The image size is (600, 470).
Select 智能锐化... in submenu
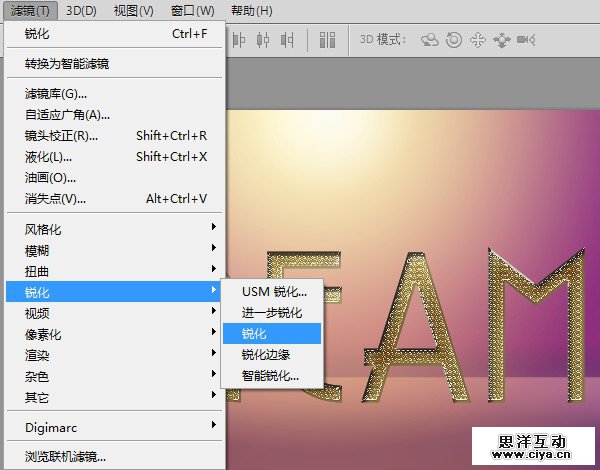(x=272, y=376)
